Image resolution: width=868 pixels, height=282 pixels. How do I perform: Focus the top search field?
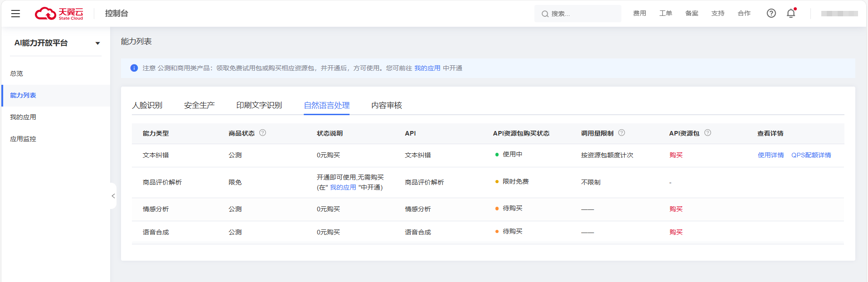[x=577, y=14]
